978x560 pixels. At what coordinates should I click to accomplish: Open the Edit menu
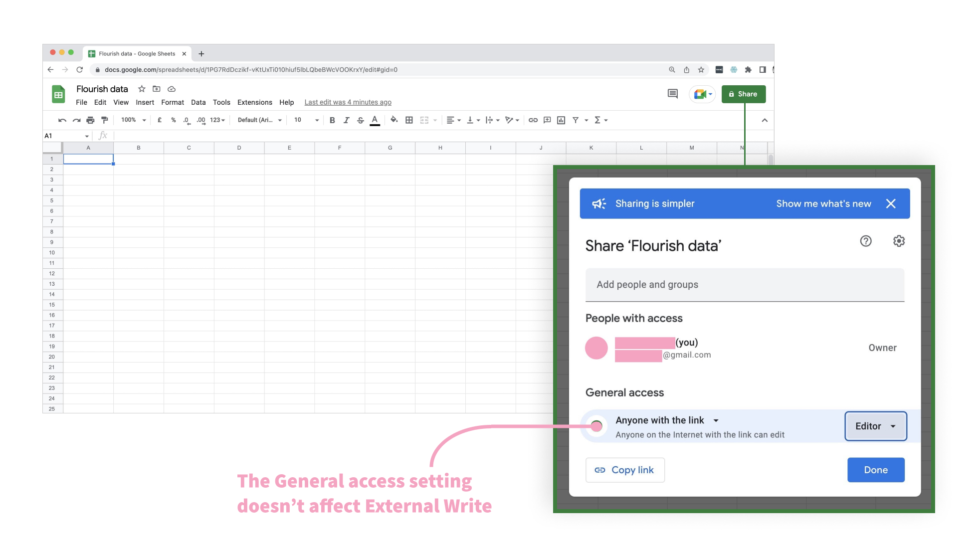100,102
